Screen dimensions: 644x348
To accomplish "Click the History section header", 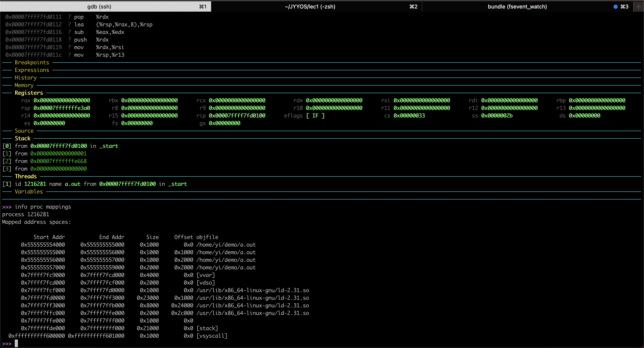I will [x=25, y=78].
